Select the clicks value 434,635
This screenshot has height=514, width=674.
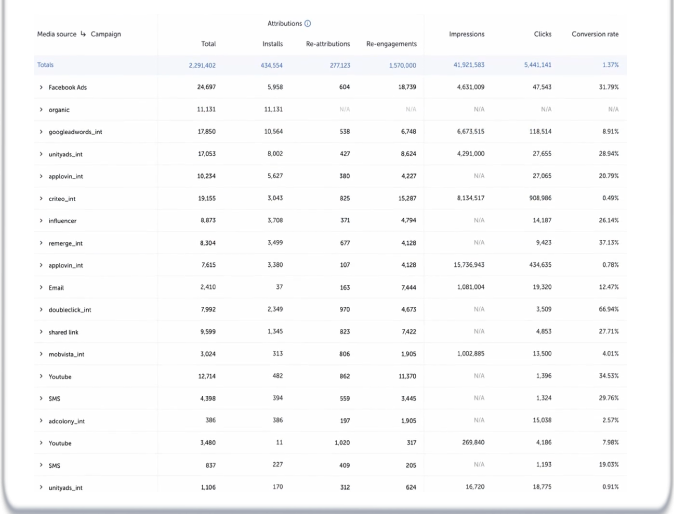540,265
